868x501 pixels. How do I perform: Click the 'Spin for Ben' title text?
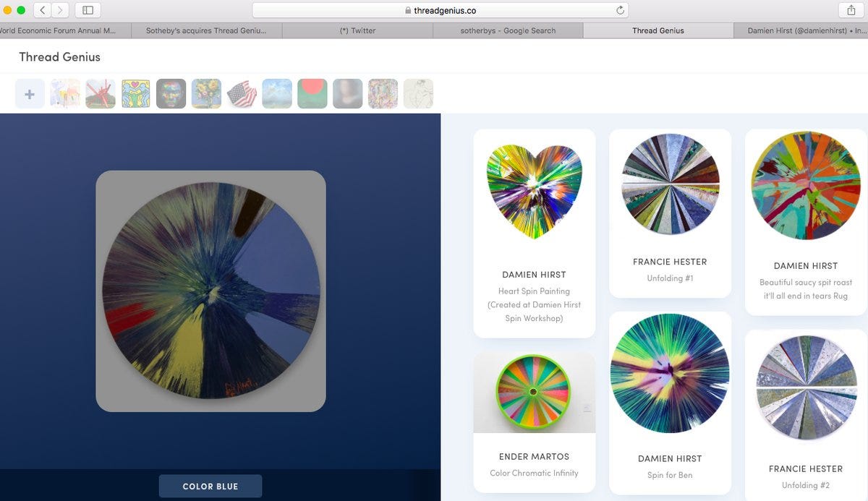coord(671,475)
